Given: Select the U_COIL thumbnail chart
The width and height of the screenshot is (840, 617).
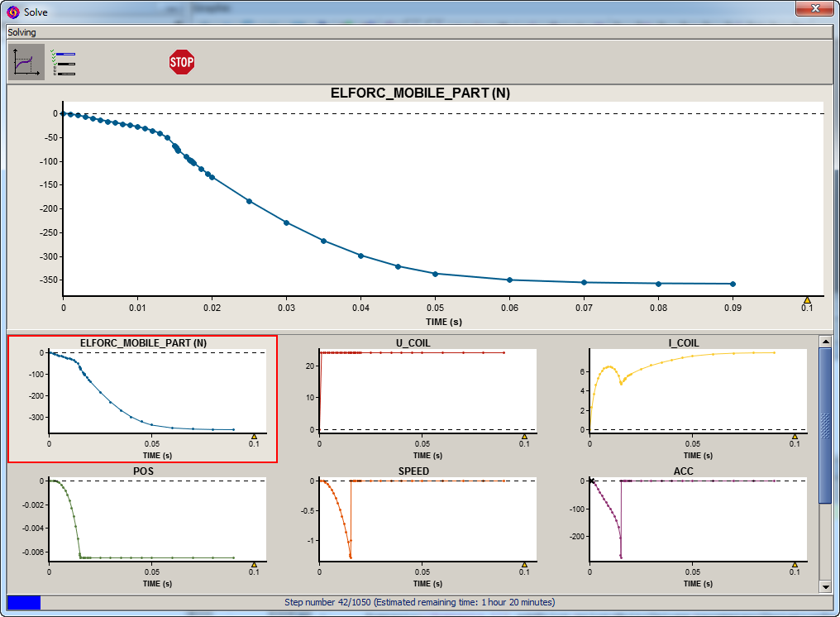Looking at the screenshot, I should point(412,399).
